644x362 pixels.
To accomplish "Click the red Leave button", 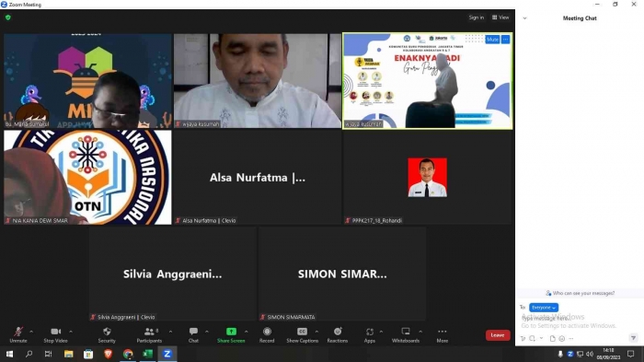I will pyautogui.click(x=498, y=335).
